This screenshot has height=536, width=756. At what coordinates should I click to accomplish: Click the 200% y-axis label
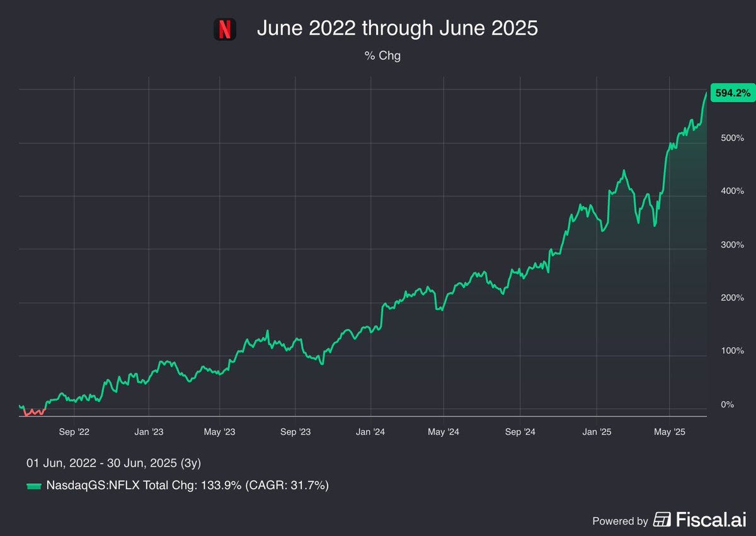pyautogui.click(x=732, y=297)
